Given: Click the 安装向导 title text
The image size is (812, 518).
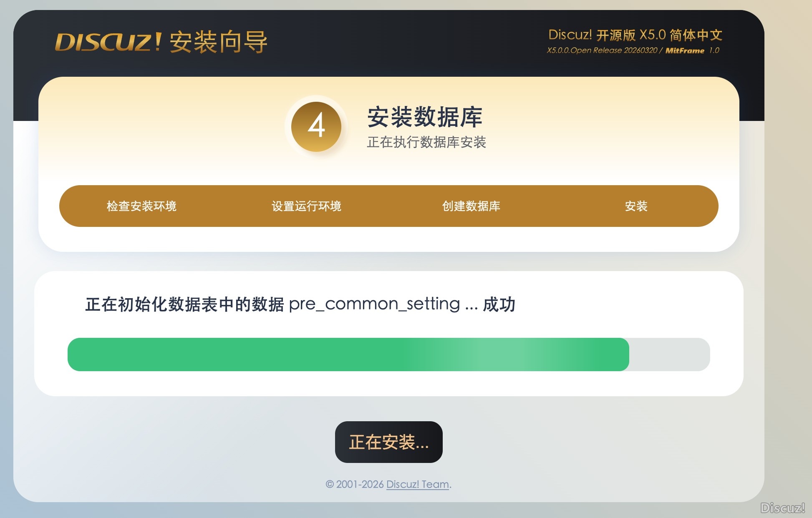Looking at the screenshot, I should pyautogui.click(x=219, y=42).
